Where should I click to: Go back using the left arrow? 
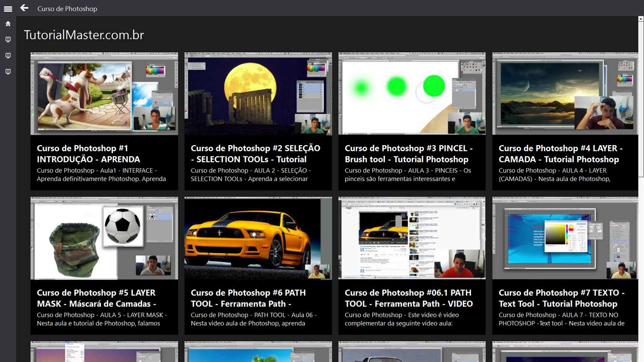[24, 8]
